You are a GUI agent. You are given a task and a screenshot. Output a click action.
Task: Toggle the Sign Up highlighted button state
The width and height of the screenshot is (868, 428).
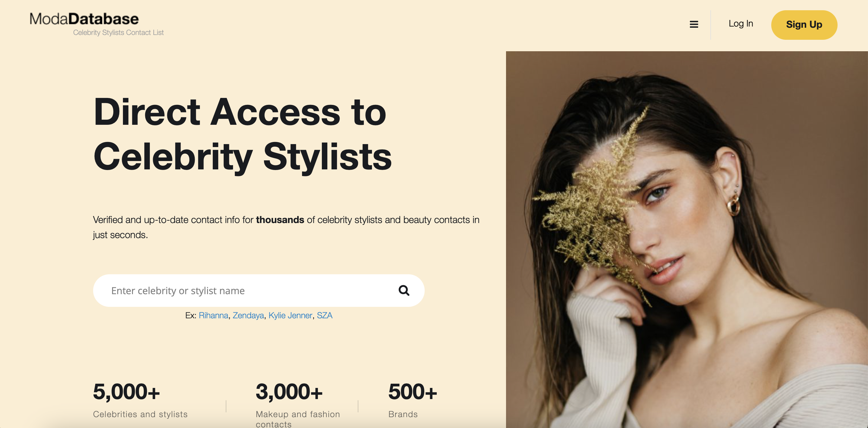[x=804, y=24]
